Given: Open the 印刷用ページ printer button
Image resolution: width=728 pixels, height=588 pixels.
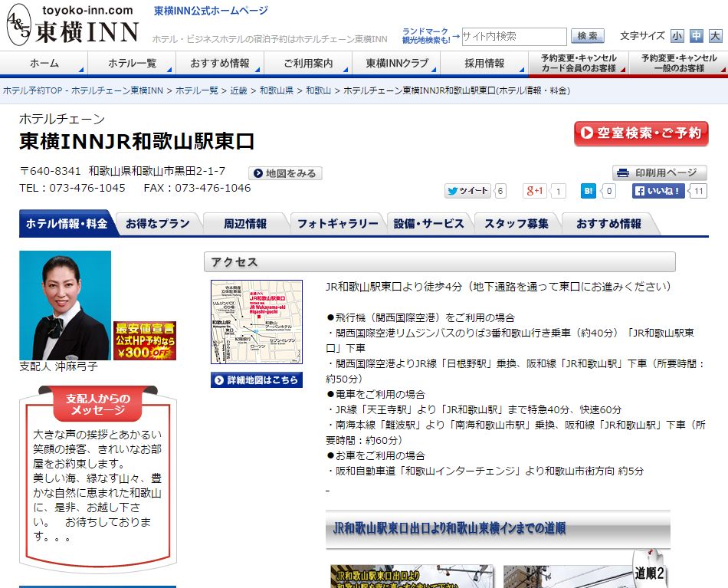Looking at the screenshot, I should point(659,172).
